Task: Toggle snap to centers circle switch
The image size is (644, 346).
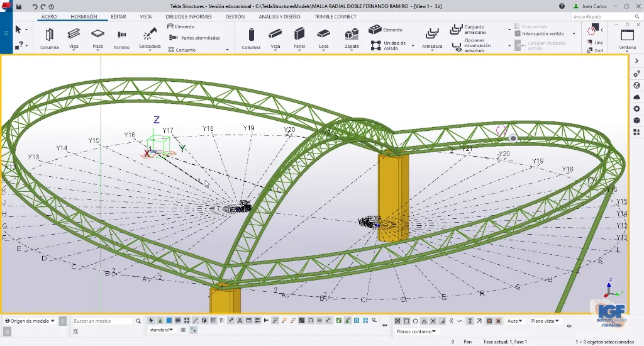Action: pos(415,321)
